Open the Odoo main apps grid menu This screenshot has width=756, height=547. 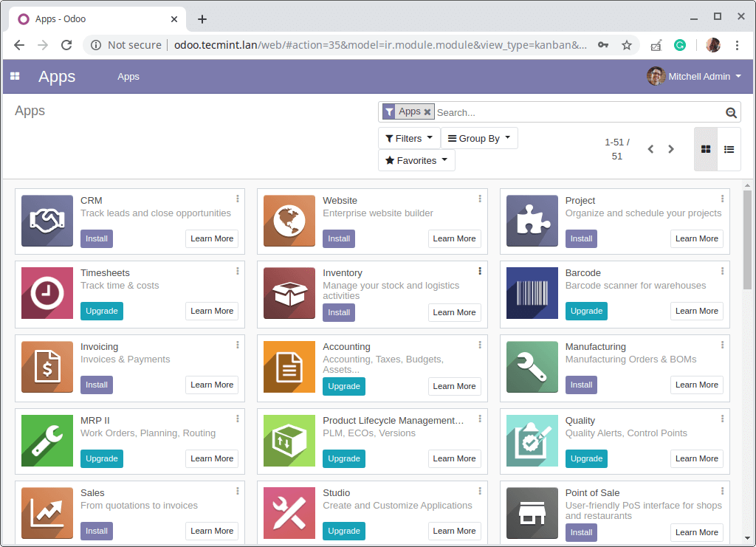(15, 76)
